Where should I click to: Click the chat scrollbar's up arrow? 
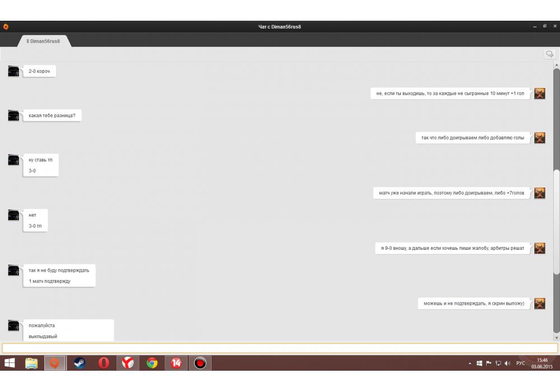(556, 64)
